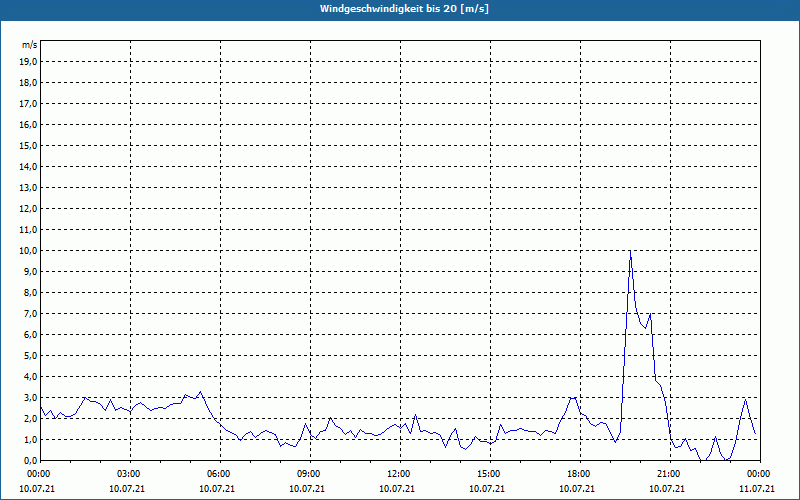Click the 7 m/s secondary peak after 20:00
Viewport: 800px width, 500px height.
click(650, 314)
